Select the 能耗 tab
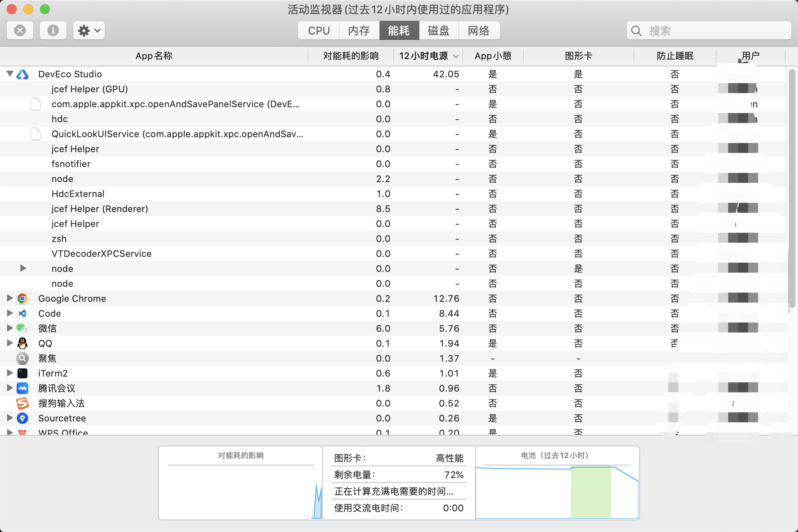 [x=399, y=31]
